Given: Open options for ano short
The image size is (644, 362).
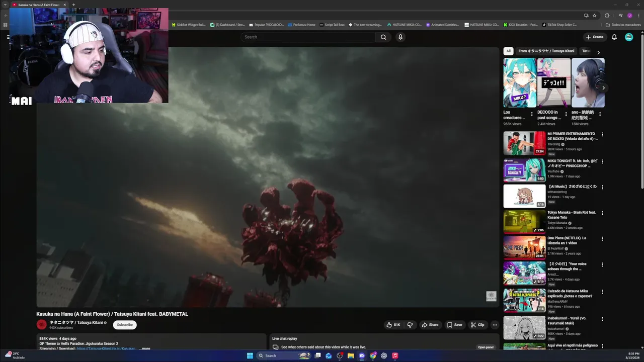Looking at the screenshot, I should [x=600, y=114].
